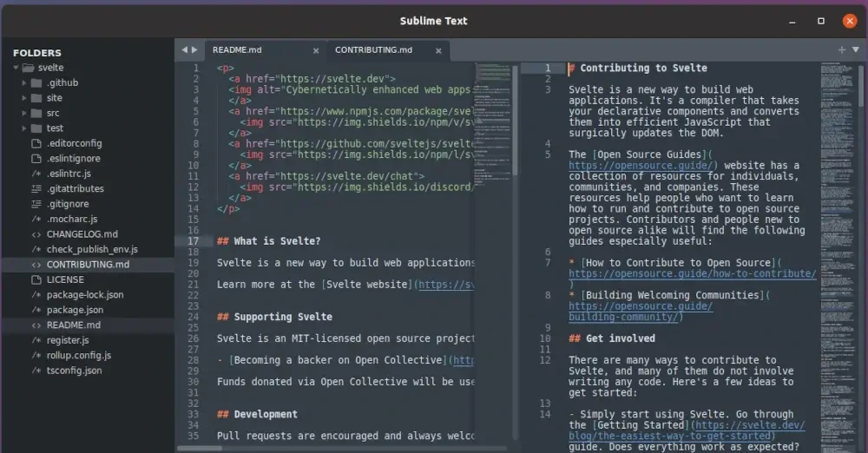Image resolution: width=868 pixels, height=453 pixels.
Task: Open .gitattributes in the file tree
Action: [x=76, y=189]
